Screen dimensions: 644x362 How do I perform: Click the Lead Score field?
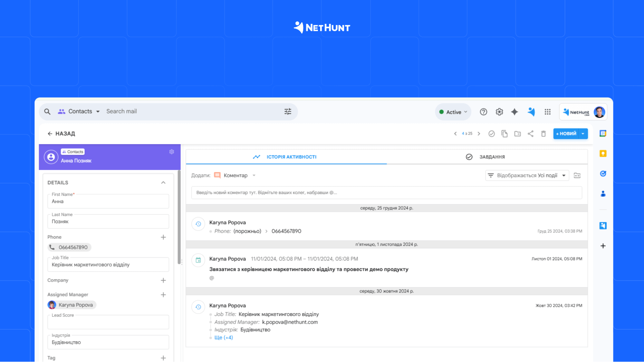pos(108,322)
